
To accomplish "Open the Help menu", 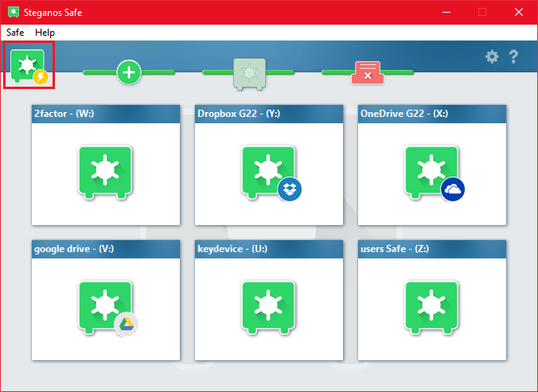I will (x=45, y=33).
